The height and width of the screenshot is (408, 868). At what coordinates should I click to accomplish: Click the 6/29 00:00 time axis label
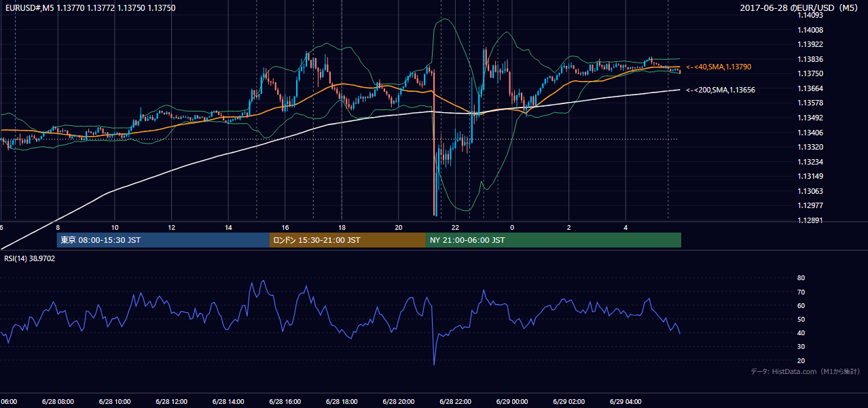(x=512, y=402)
